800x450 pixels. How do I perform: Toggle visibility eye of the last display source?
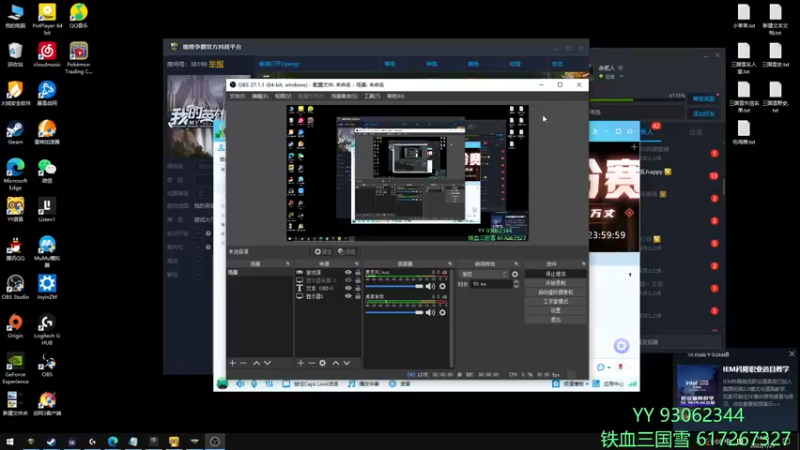click(x=348, y=296)
